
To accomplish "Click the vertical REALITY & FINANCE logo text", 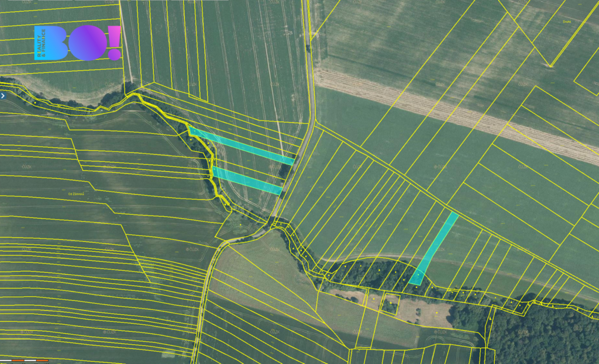I will pyautogui.click(x=39, y=43).
